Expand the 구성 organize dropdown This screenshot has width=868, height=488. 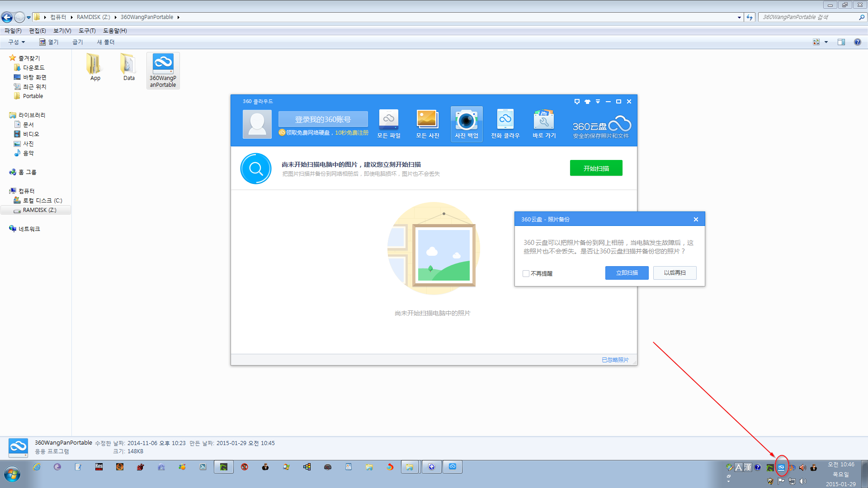(x=17, y=42)
